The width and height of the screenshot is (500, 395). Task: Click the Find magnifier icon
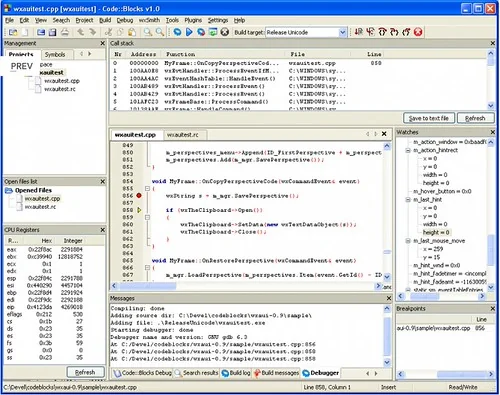click(x=148, y=32)
